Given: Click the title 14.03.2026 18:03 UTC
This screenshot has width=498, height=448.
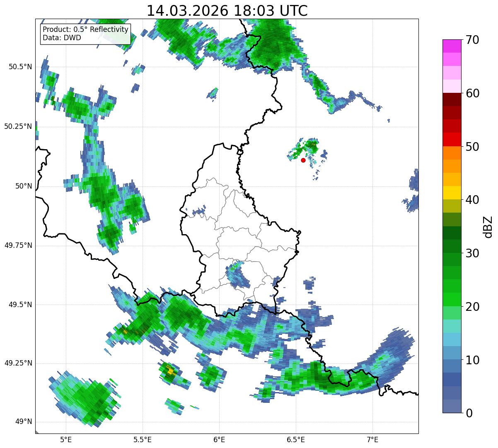Looking at the screenshot, I should 227,11.
